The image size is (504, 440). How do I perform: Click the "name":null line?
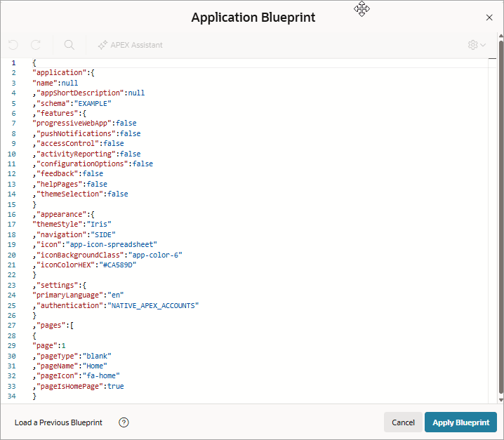pos(55,83)
